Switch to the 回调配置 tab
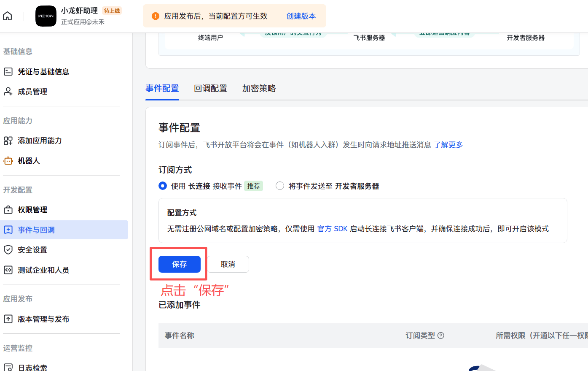The height and width of the screenshot is (371, 588). pos(210,88)
